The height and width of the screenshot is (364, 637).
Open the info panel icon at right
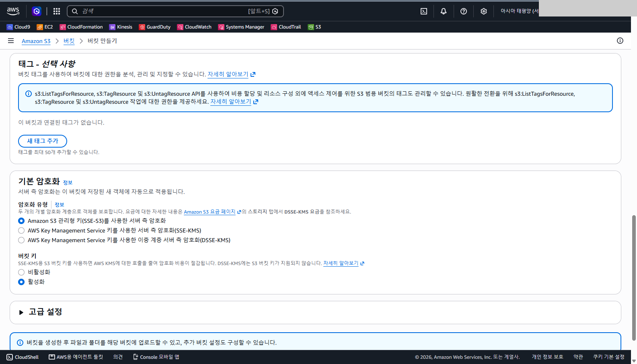pos(620,41)
